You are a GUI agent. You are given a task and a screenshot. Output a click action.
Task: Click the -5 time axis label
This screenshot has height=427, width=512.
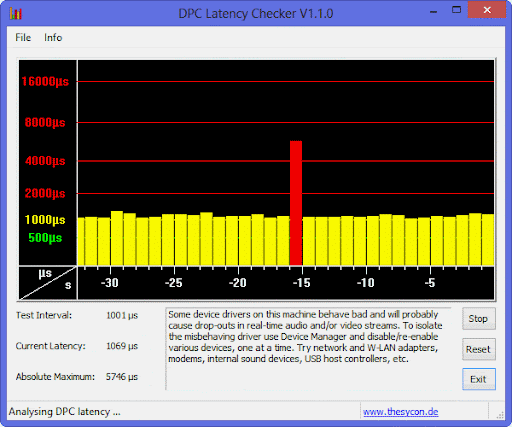click(x=430, y=283)
